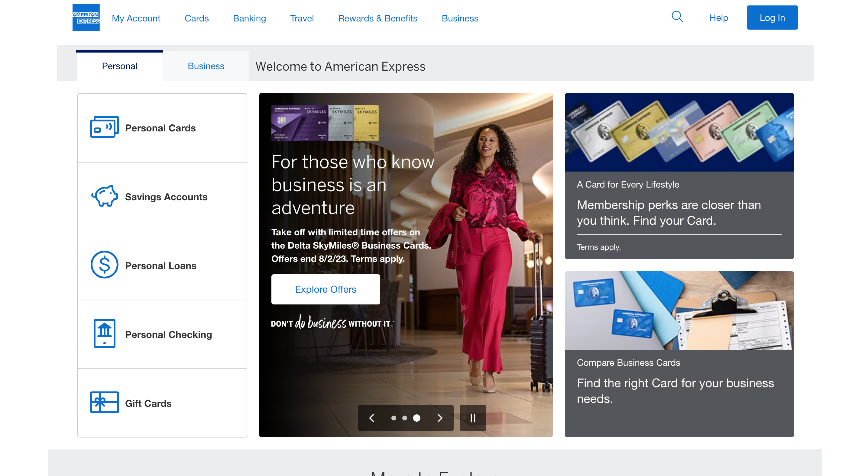This screenshot has width=868, height=476.
Task: Click 'For those who know business' headline
Action: pos(353,185)
